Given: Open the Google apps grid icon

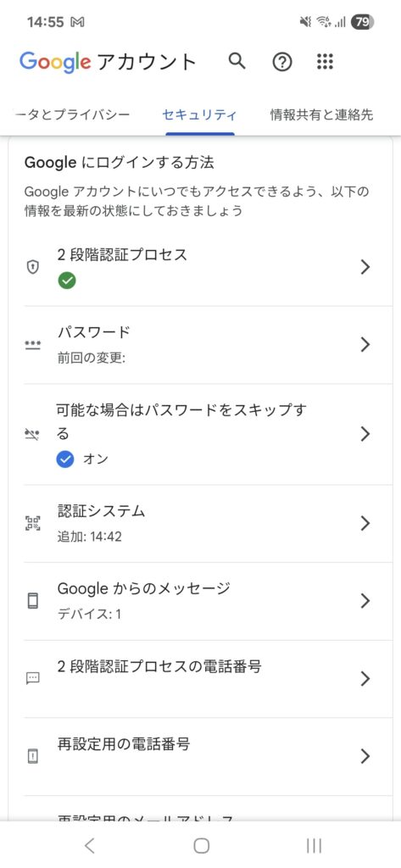Looking at the screenshot, I should (x=325, y=61).
